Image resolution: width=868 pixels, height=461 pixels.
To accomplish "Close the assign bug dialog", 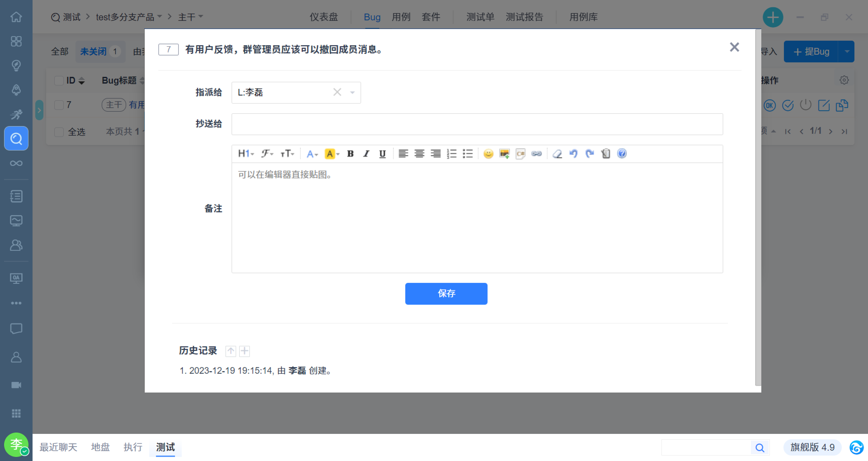I will 734,47.
